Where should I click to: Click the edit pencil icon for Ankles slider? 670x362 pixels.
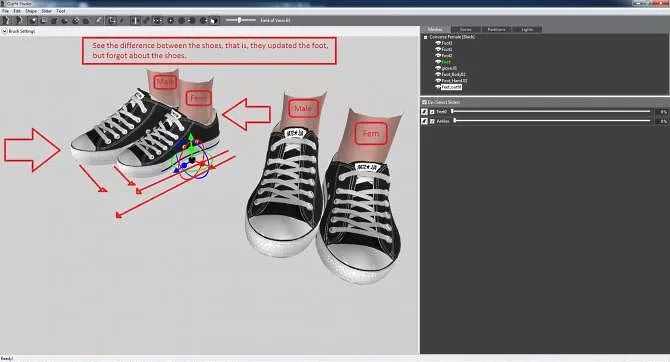(x=424, y=121)
